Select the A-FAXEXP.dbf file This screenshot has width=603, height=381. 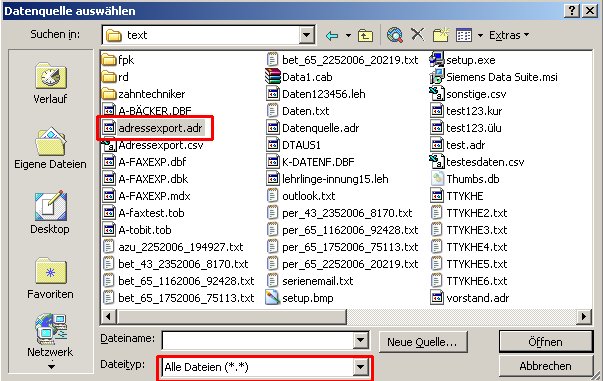[x=144, y=162]
